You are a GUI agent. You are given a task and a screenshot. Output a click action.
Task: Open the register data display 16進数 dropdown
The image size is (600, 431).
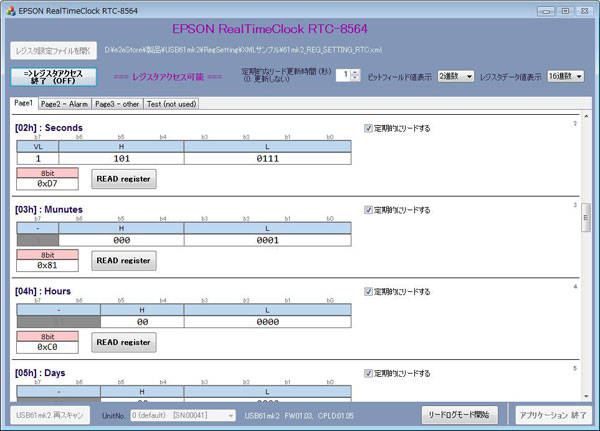pos(566,77)
